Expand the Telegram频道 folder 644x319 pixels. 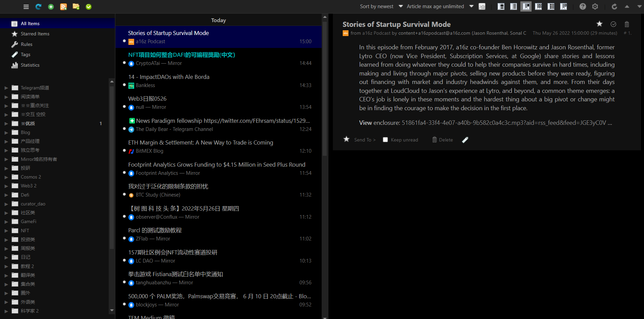tap(6, 88)
